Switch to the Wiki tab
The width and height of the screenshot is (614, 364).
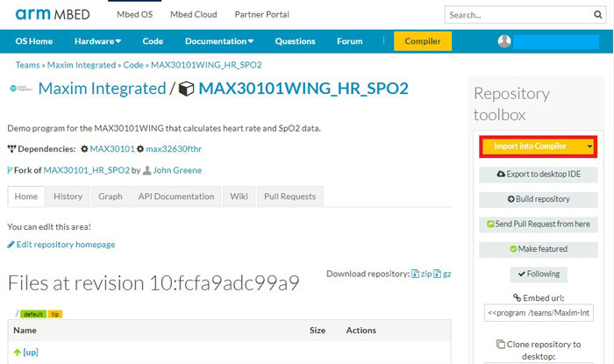[239, 196]
